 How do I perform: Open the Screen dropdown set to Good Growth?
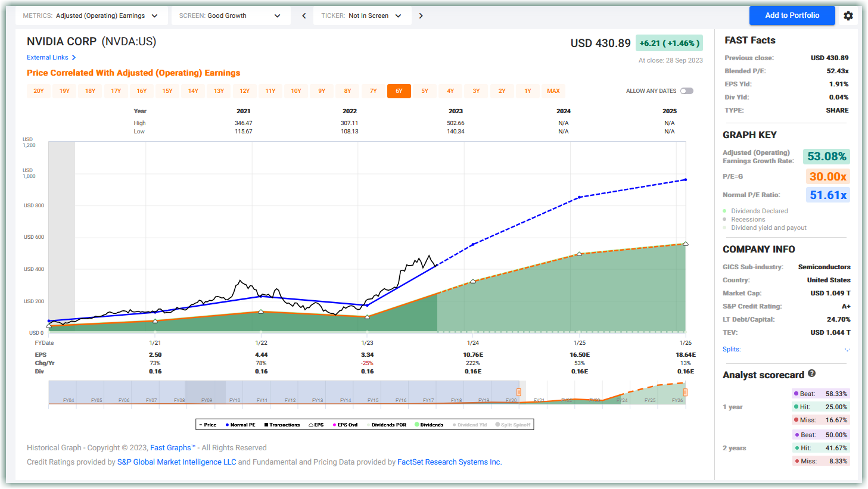pos(231,16)
